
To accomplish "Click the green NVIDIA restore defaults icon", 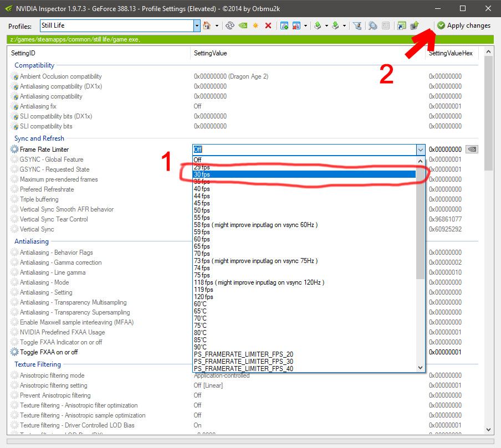I will 243,25.
